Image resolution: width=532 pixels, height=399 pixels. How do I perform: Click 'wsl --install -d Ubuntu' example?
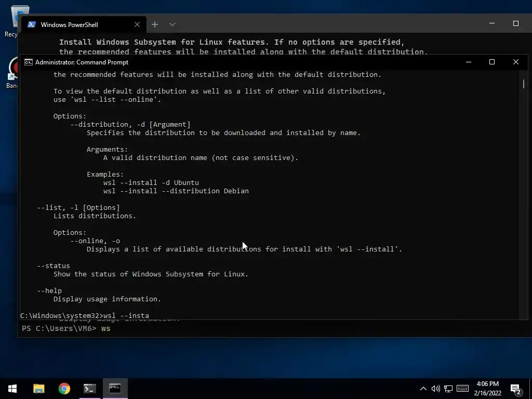point(151,182)
